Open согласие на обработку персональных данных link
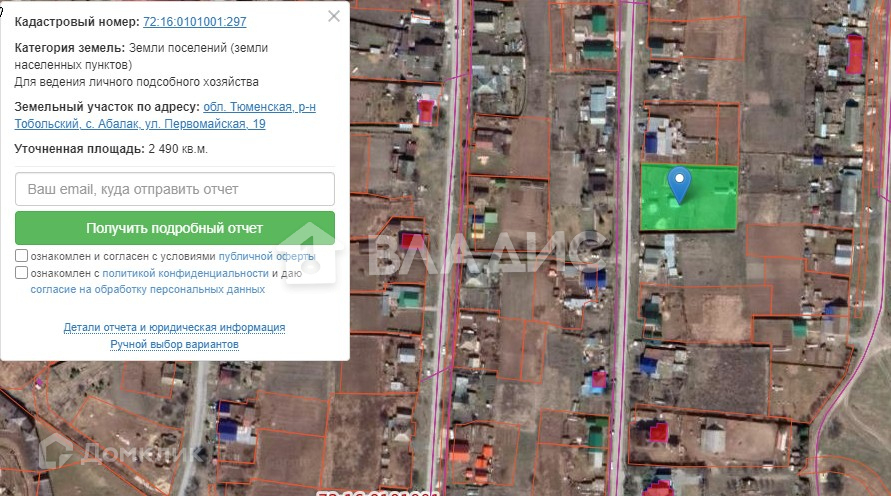This screenshot has height=496, width=891. click(x=148, y=289)
